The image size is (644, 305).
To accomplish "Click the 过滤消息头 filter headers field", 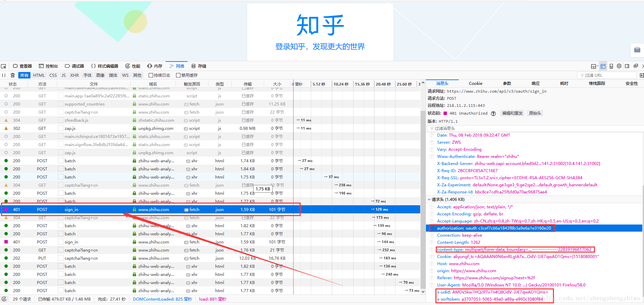I will coord(535,128).
